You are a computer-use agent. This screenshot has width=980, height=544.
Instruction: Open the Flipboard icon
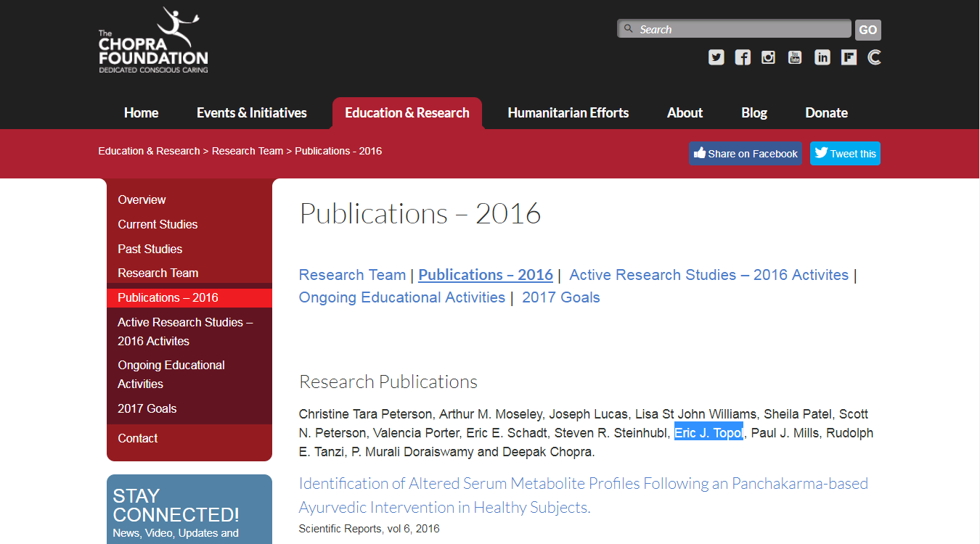pos(849,57)
